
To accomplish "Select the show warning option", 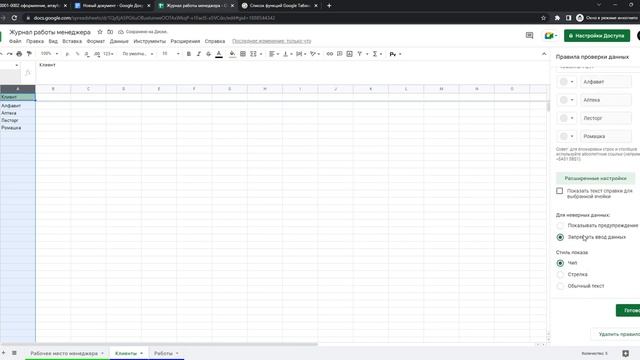I will (x=560, y=226).
